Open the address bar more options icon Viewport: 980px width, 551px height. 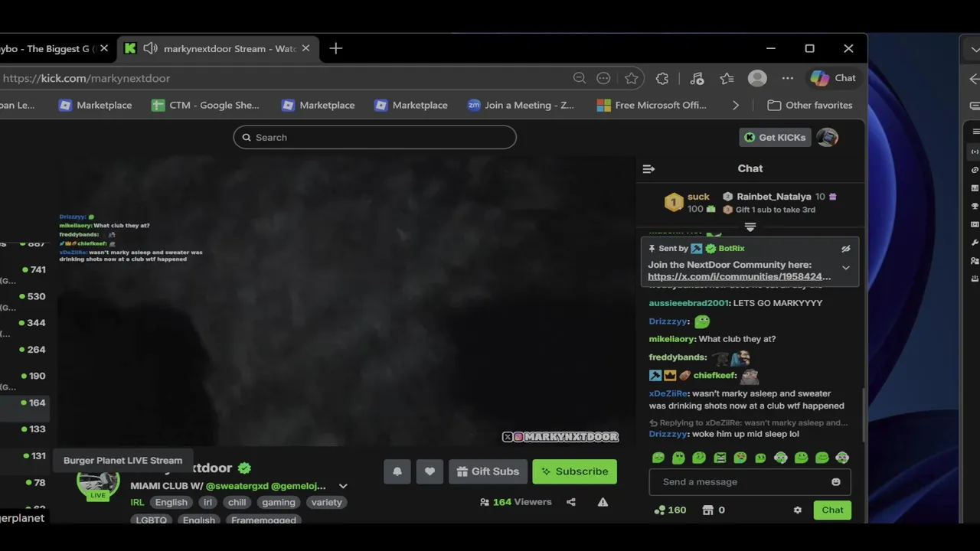pos(603,78)
